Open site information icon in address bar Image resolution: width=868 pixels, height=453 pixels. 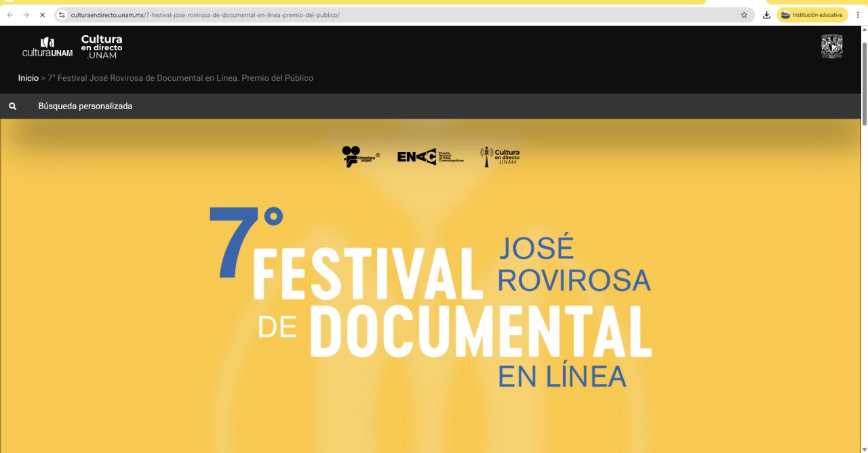(62, 15)
